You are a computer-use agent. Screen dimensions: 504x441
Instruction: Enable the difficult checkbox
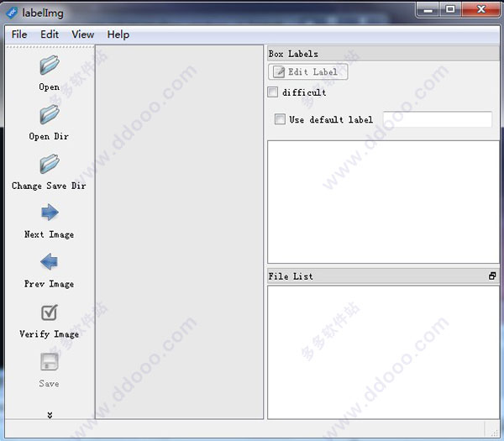pos(272,92)
